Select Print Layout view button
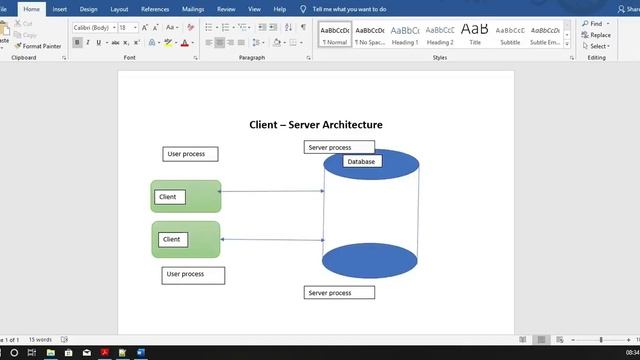 541,340
